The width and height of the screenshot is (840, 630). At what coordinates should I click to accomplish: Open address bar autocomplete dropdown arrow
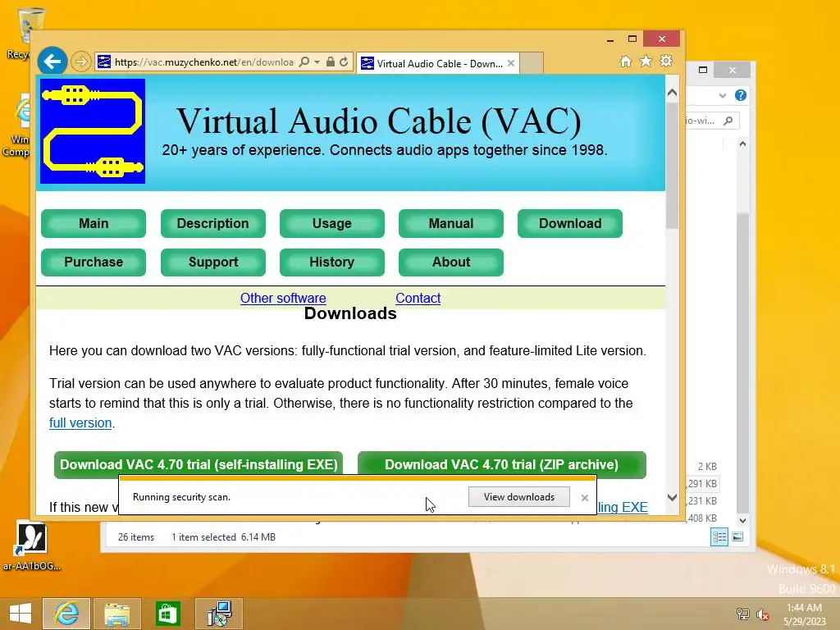(x=317, y=62)
